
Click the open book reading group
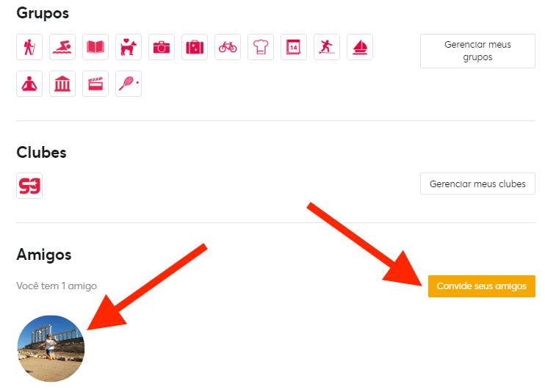point(95,47)
